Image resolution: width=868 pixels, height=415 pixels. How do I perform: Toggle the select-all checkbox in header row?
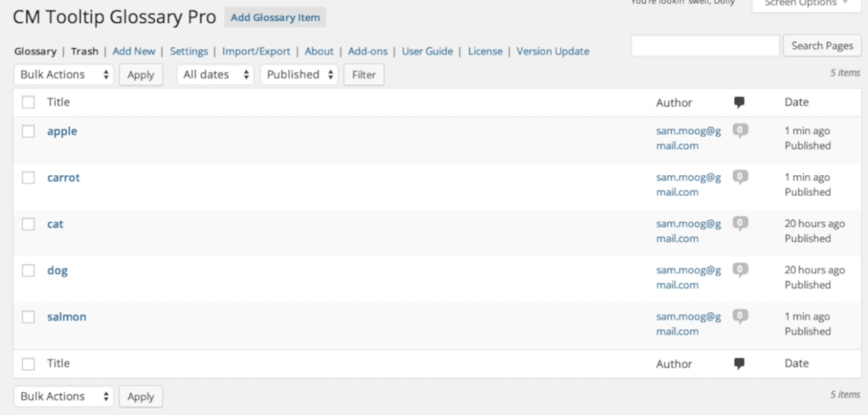point(28,103)
